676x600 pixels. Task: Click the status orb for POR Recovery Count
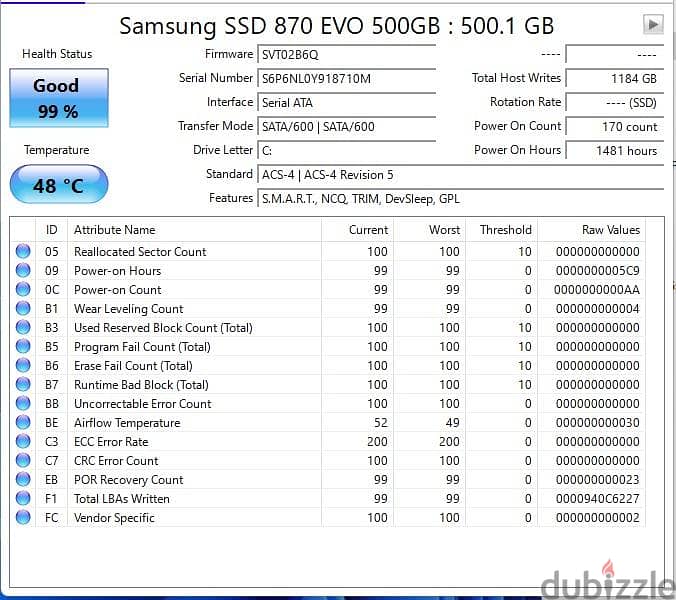[x=23, y=479]
